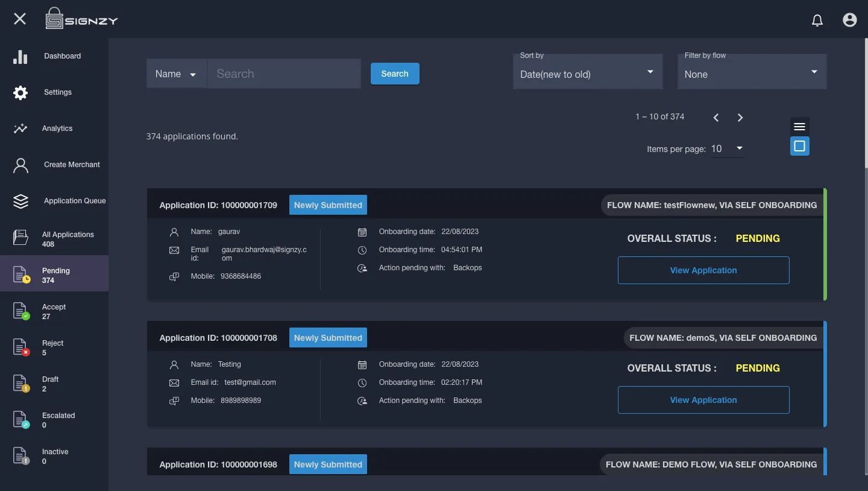Viewport: 868px width, 491px height.
Task: Open the notifications bell
Action: point(817,21)
